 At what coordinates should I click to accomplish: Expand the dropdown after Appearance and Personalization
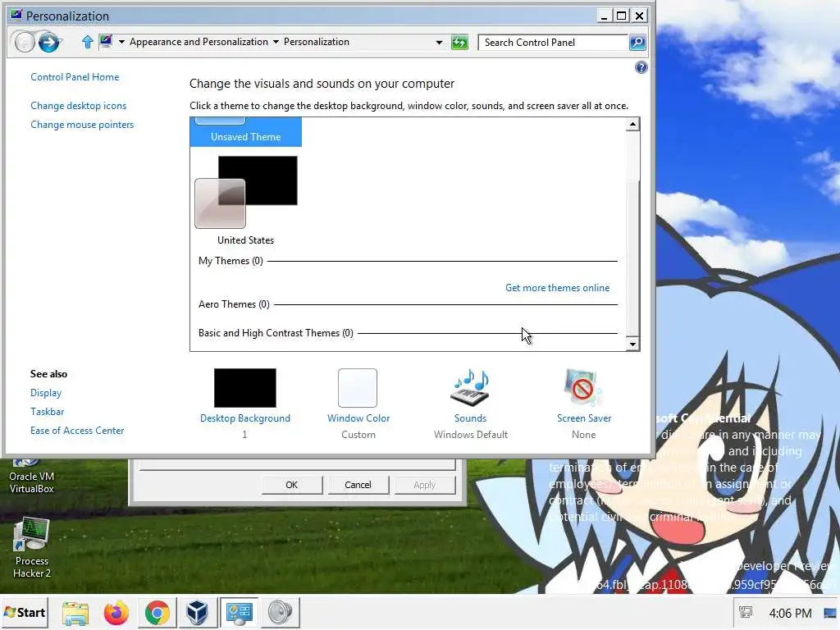point(276,42)
